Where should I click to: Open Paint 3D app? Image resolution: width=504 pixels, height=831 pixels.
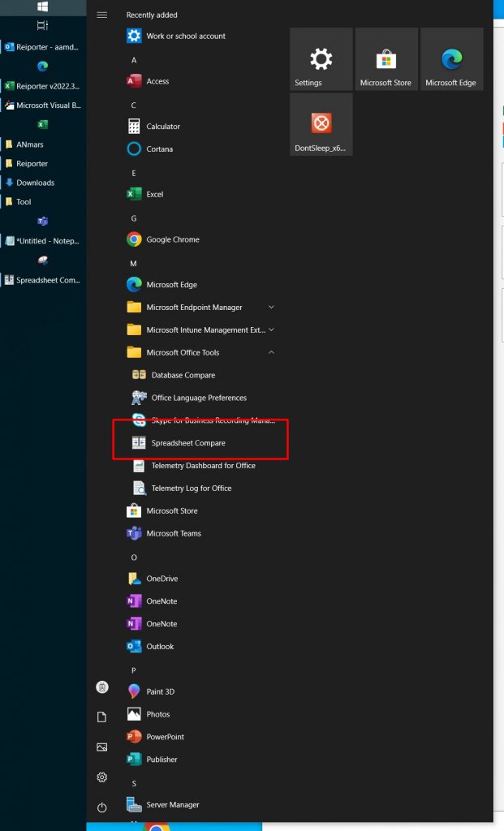159,691
